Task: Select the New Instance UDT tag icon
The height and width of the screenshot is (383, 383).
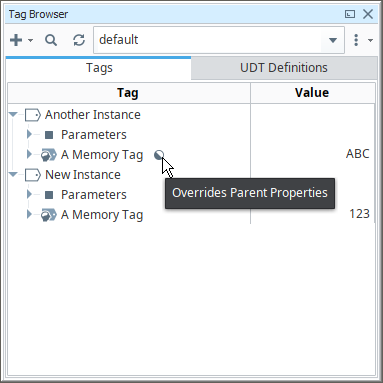Action: point(33,175)
